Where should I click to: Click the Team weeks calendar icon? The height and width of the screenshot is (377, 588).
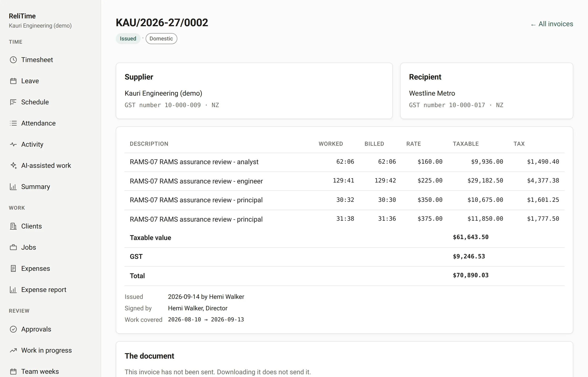point(13,371)
